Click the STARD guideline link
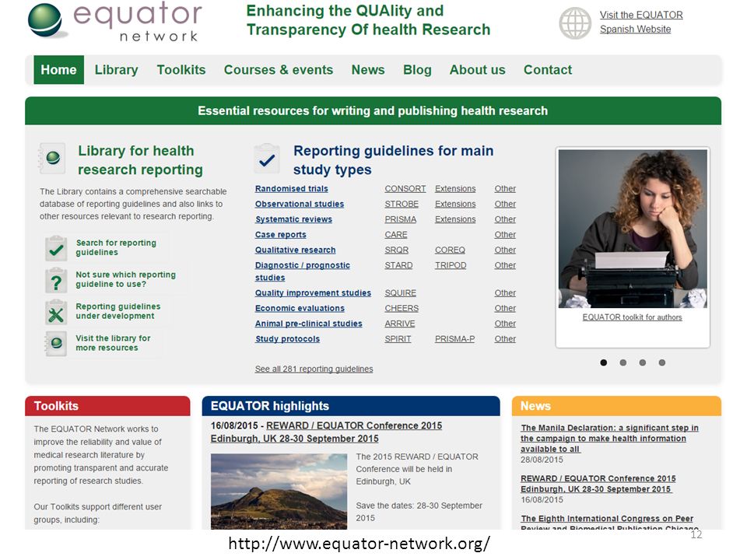 click(x=398, y=265)
